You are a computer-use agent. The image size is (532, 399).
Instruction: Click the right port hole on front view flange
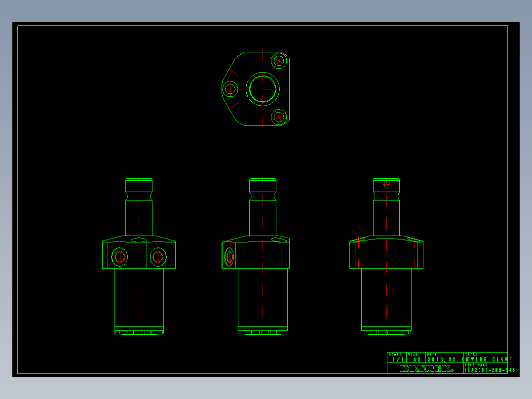click(x=158, y=257)
